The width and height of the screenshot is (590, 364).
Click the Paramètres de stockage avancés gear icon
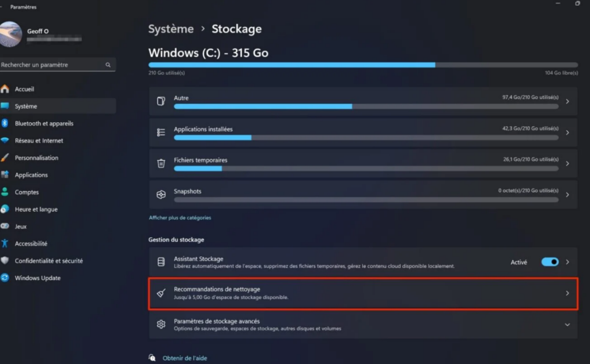click(161, 324)
